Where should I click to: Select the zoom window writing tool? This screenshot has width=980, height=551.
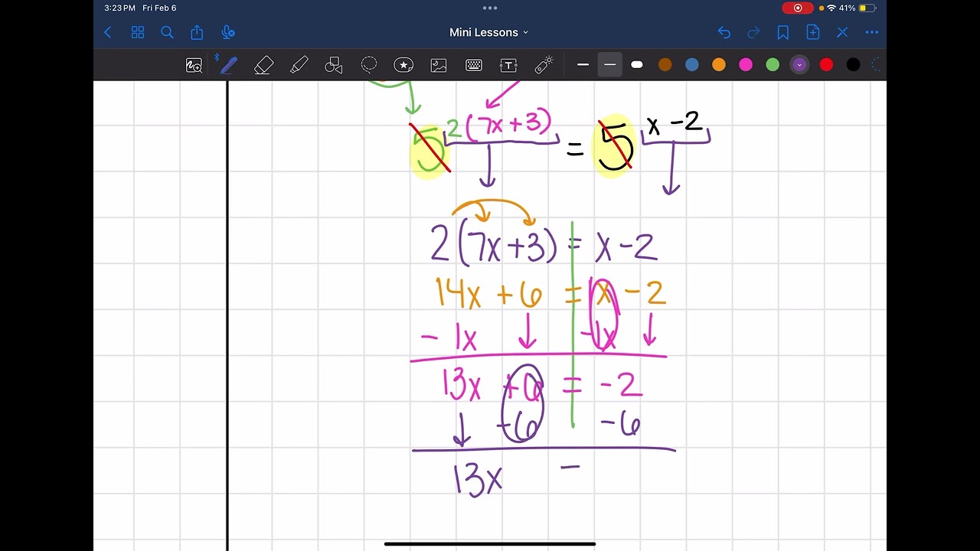194,66
